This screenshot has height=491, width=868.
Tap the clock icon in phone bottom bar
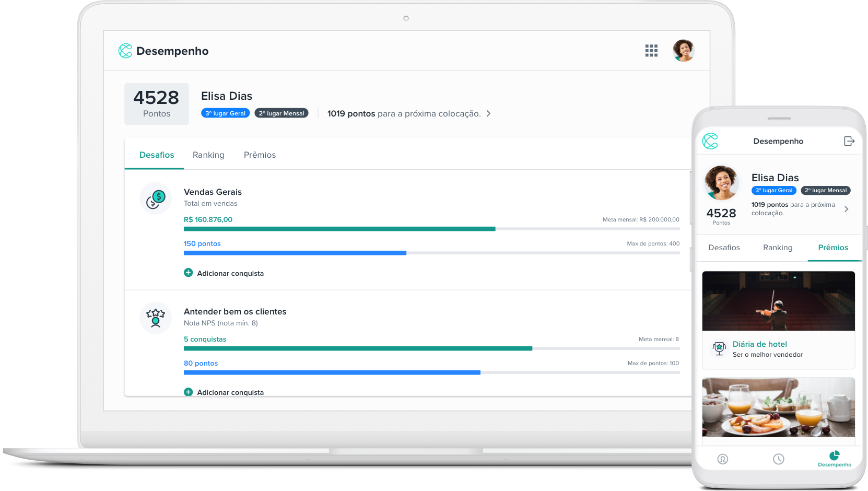(x=779, y=459)
